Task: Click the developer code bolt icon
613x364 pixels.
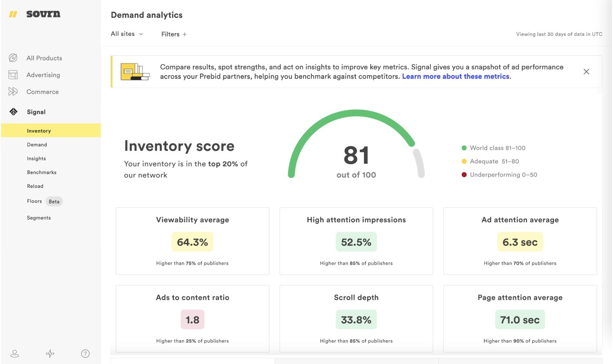Action: coord(50,353)
